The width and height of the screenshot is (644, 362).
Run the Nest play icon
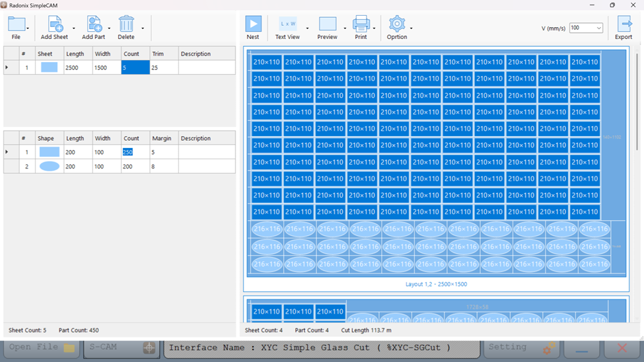tap(254, 24)
